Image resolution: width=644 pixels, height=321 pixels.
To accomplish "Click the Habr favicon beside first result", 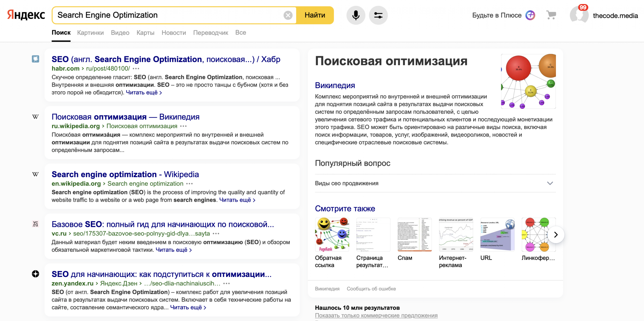I will (36, 59).
